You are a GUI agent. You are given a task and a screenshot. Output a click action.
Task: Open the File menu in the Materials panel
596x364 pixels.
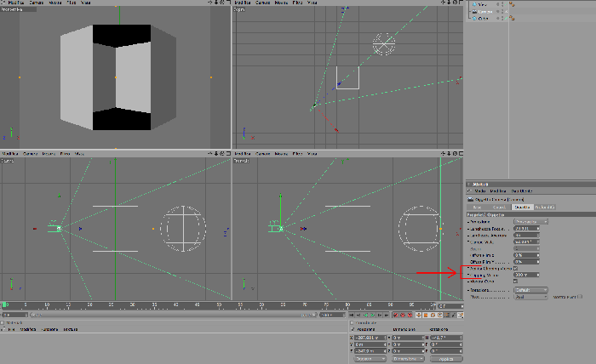click(x=11, y=329)
